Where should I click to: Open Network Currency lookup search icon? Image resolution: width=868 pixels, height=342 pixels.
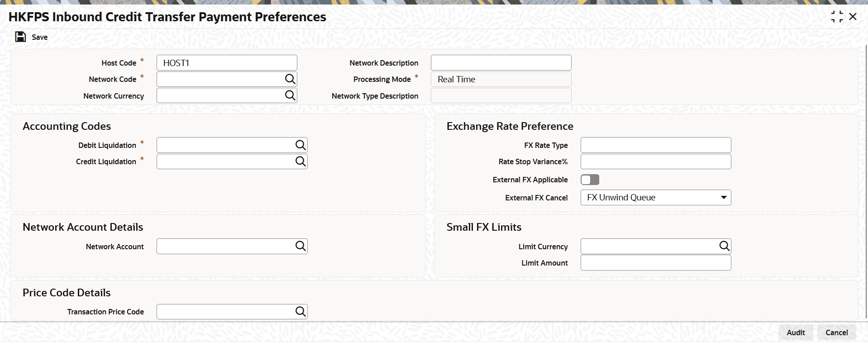click(290, 95)
